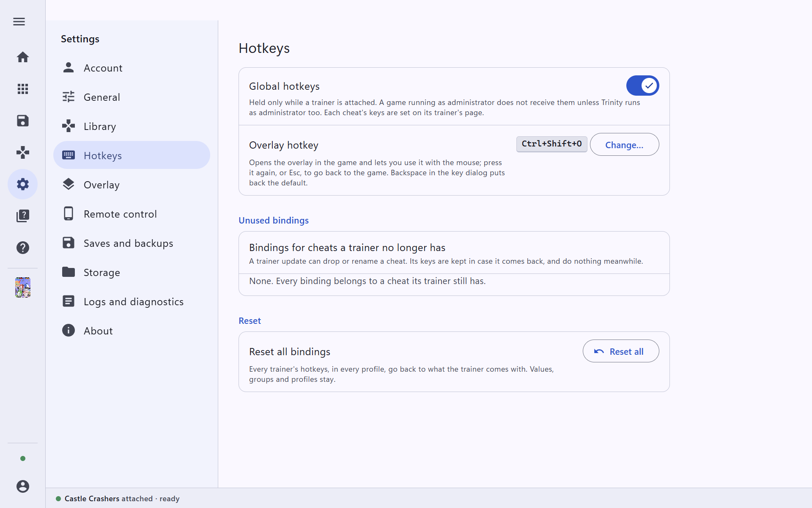Click the Bindings for cheats a trainer no longer has title

coord(347,248)
